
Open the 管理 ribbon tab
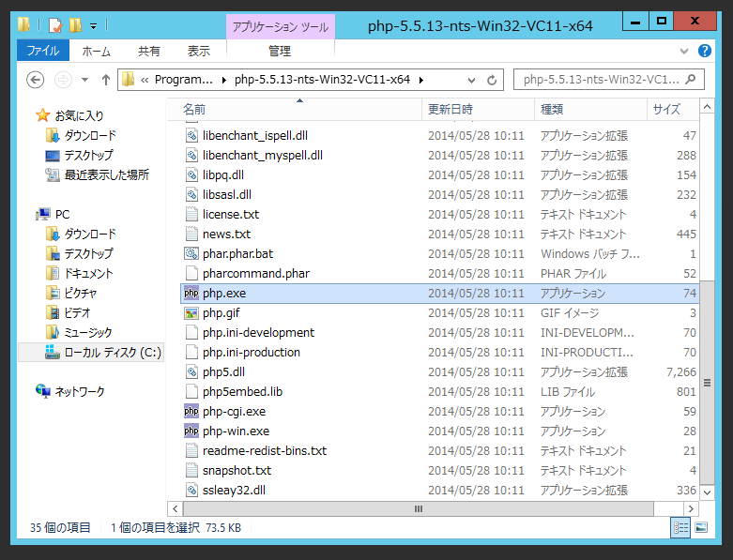pos(280,51)
